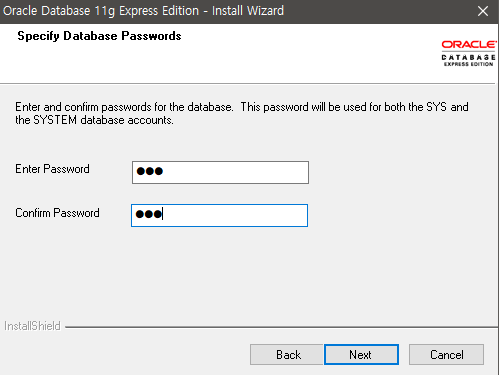
Task: Select the "Enter Password" label text
Action: pyautogui.click(x=52, y=169)
